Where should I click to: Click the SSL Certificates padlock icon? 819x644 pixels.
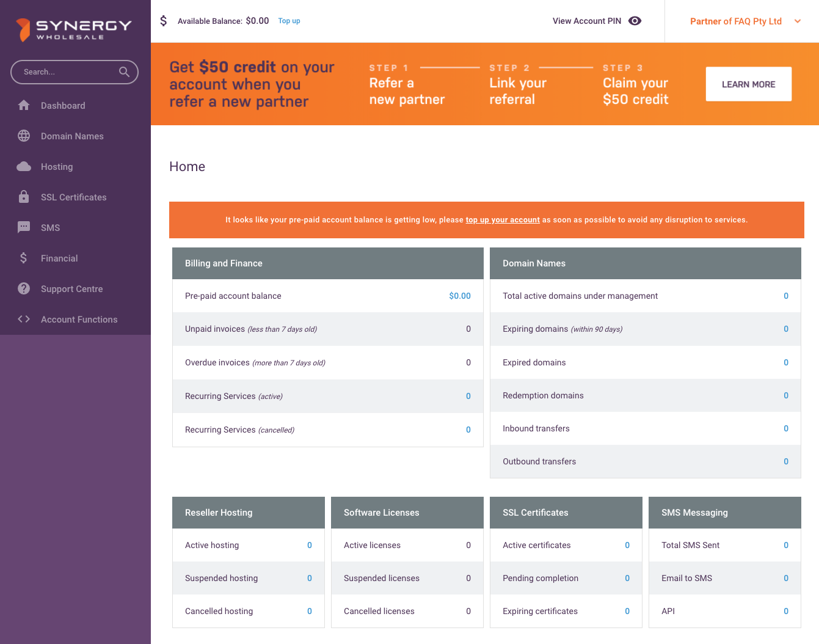coord(24,197)
